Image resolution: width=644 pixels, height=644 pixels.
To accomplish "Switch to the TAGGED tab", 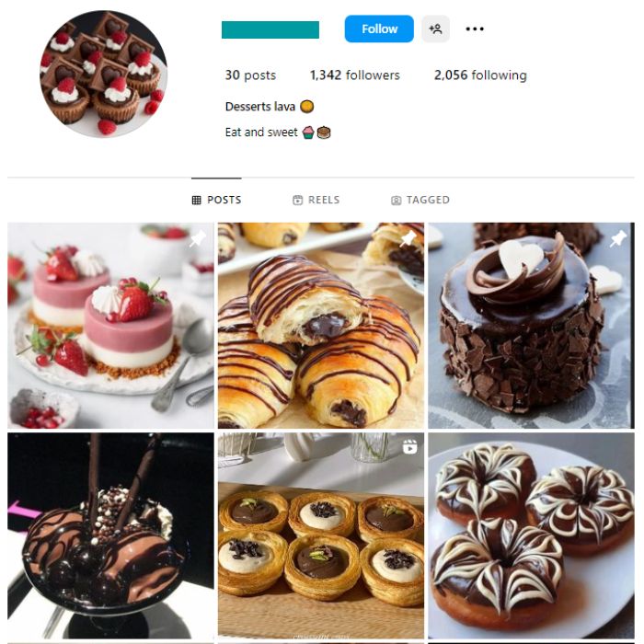I will coord(420,200).
